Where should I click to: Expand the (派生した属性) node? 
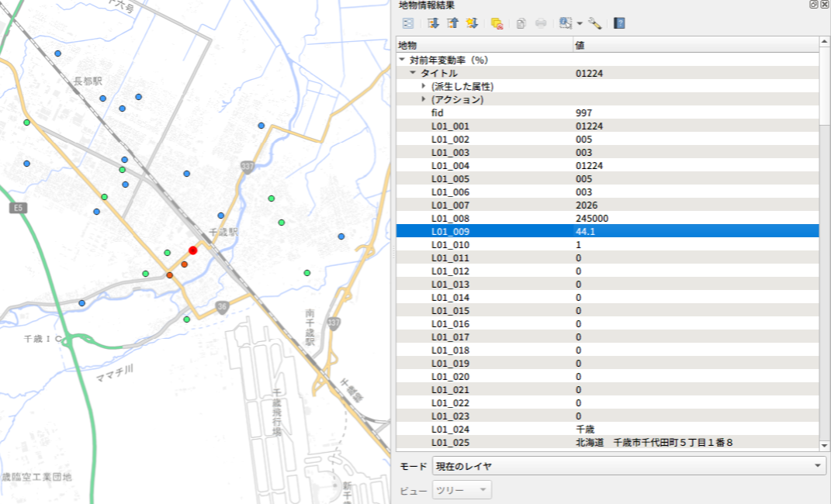(424, 86)
